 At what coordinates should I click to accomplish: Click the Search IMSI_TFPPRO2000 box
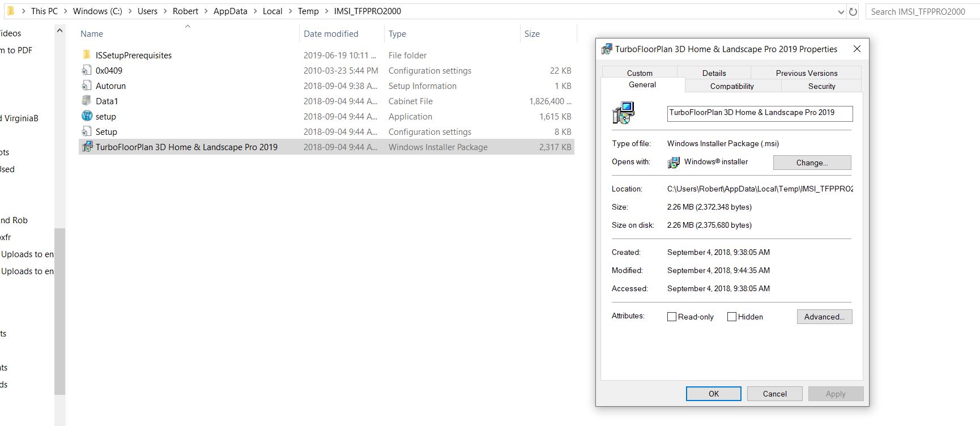(922, 11)
